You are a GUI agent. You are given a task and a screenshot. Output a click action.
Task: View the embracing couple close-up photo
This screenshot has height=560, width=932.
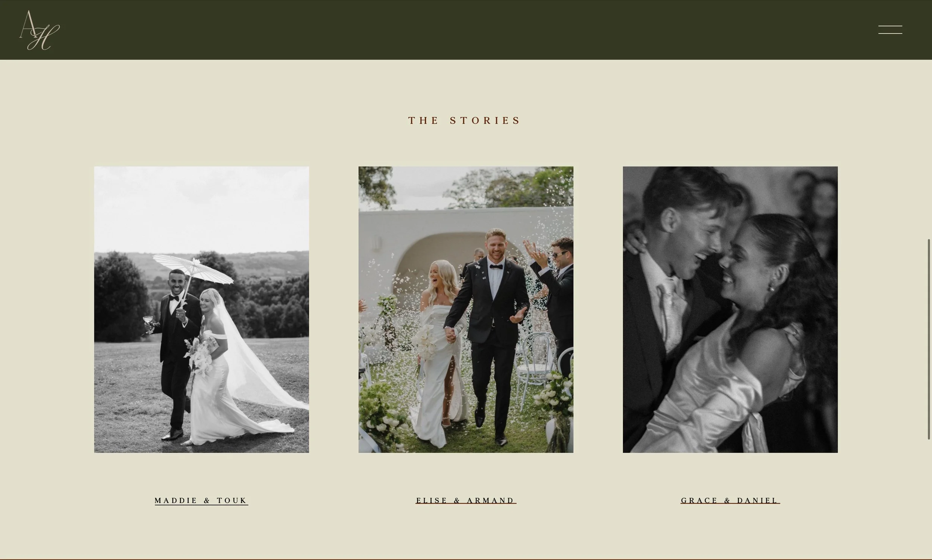point(730,309)
